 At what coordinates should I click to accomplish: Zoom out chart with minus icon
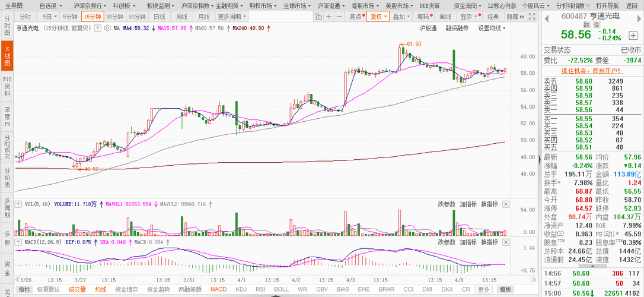(x=339, y=17)
